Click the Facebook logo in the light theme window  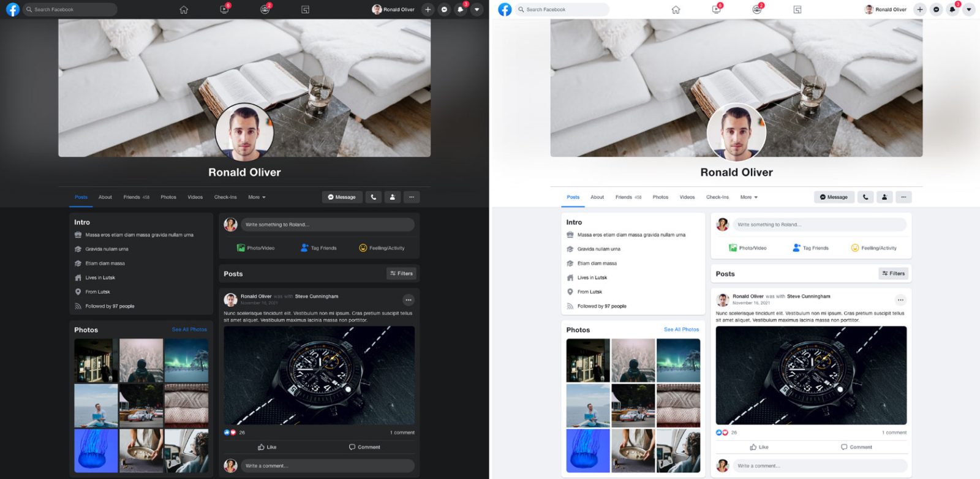click(x=505, y=9)
